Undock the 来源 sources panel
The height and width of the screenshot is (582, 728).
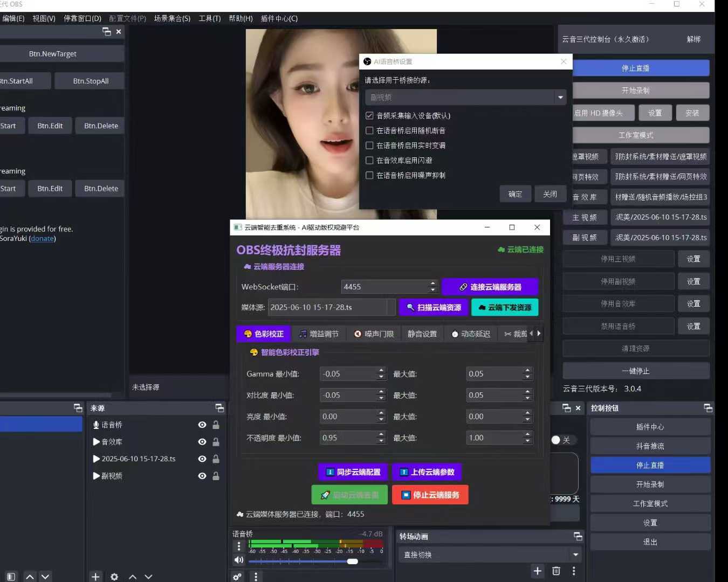219,408
